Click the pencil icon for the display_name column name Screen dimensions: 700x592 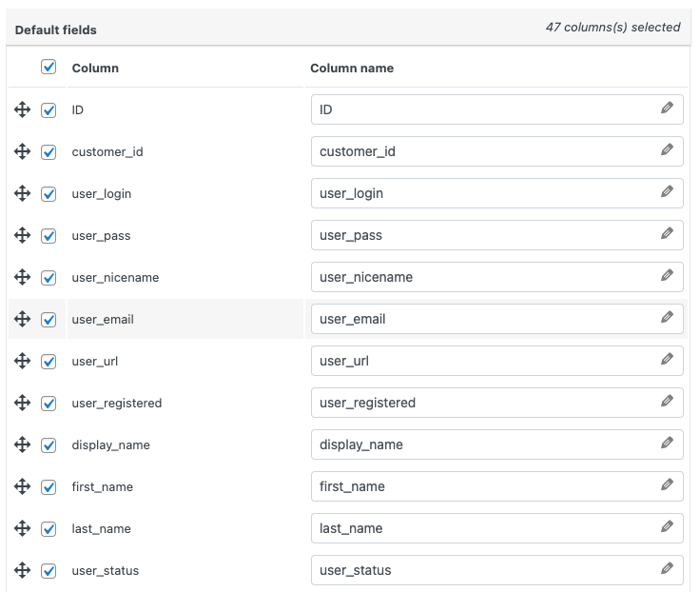(x=667, y=443)
